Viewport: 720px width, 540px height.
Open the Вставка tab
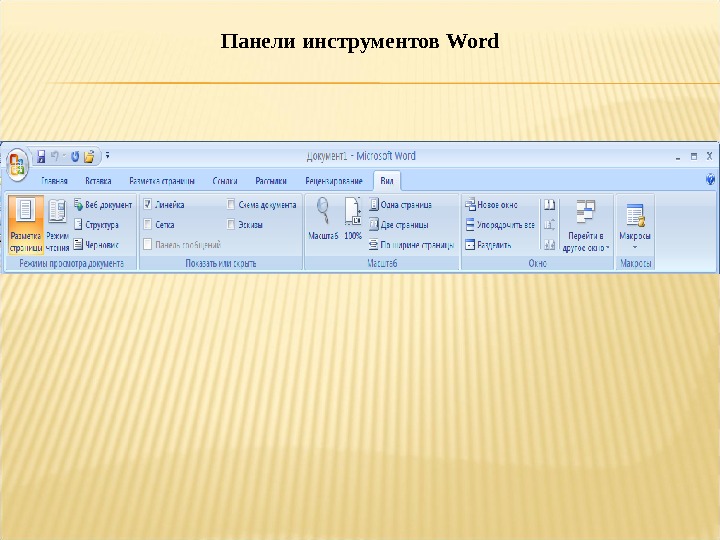click(x=98, y=181)
